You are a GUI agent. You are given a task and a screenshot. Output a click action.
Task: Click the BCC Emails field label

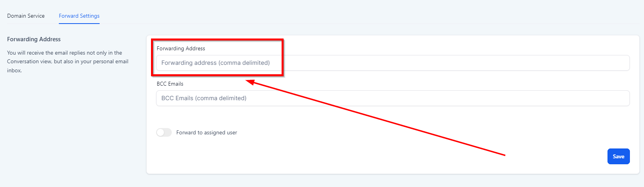point(170,84)
